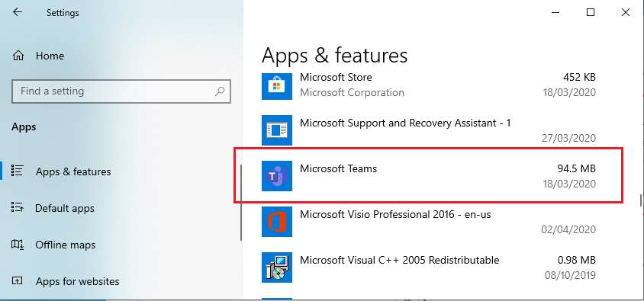Click the Apps & features list icon

(x=18, y=171)
